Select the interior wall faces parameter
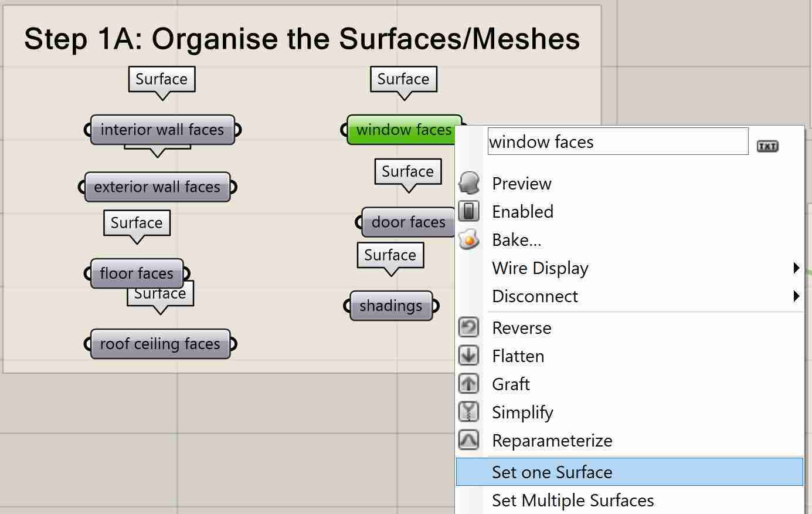This screenshot has height=514, width=812. 162,130
